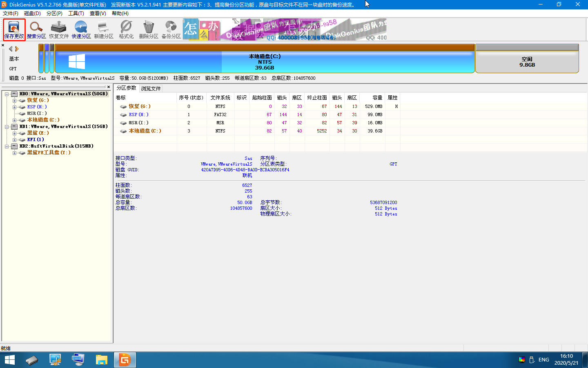588x368 pixels.
Task: Click the DiskGenius taskbar button
Action: pos(125,360)
